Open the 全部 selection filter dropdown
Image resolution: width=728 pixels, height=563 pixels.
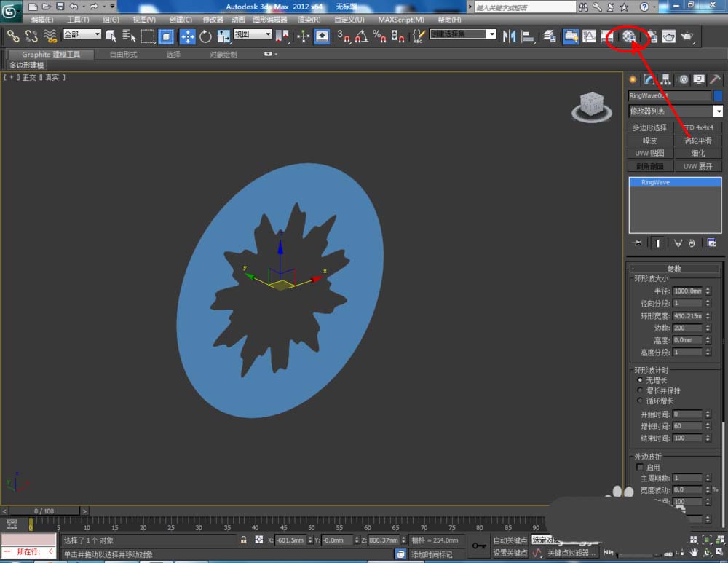82,34
